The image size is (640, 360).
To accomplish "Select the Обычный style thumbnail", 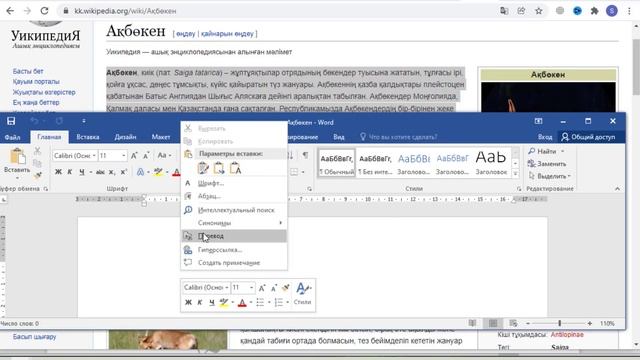I will click(337, 163).
